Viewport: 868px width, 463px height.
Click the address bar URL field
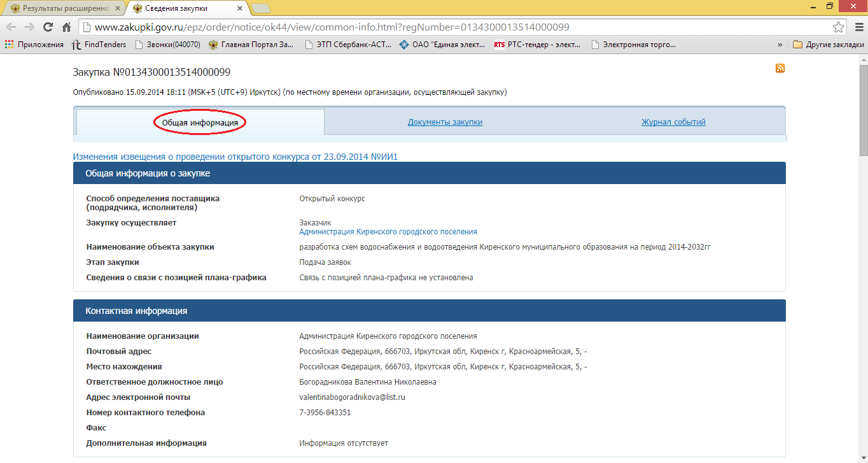(x=445, y=27)
